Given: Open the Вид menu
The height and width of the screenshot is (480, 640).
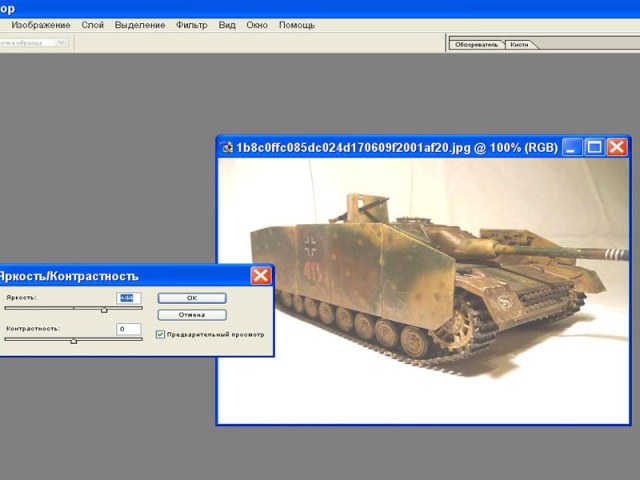Looking at the screenshot, I should coord(227,25).
